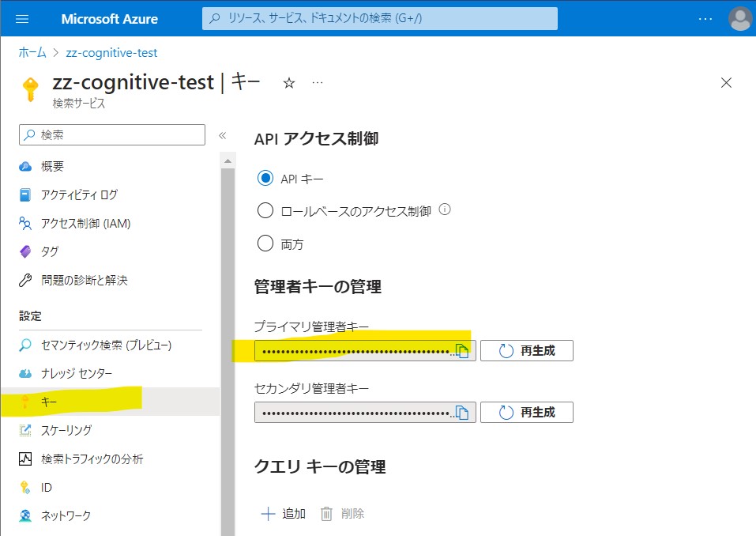The width and height of the screenshot is (756, 536).
Task: Add a query key with 追加
Action: (283, 514)
